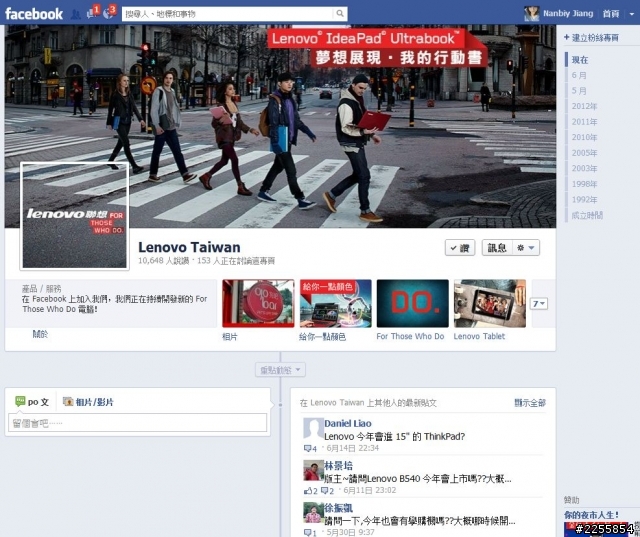Open Daniel Liao profile link

pyautogui.click(x=348, y=424)
